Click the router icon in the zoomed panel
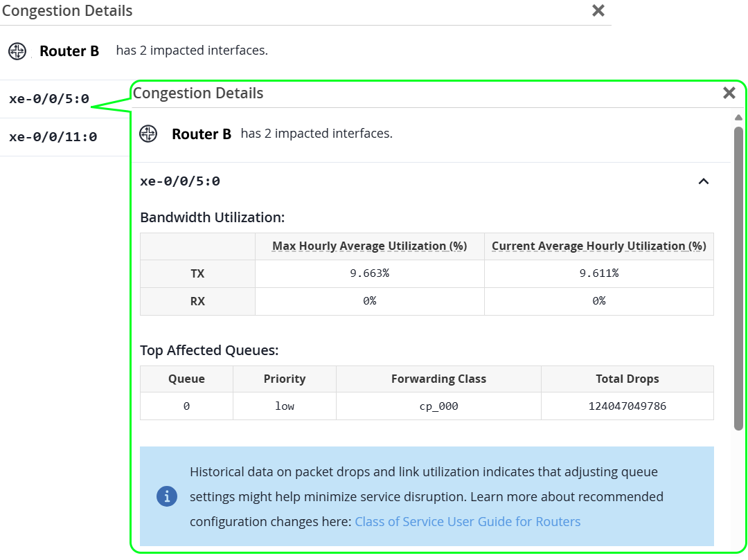The image size is (748, 560). pos(148,134)
